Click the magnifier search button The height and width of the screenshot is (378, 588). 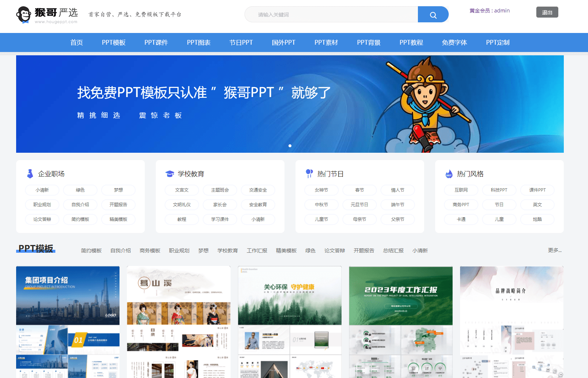click(x=433, y=15)
